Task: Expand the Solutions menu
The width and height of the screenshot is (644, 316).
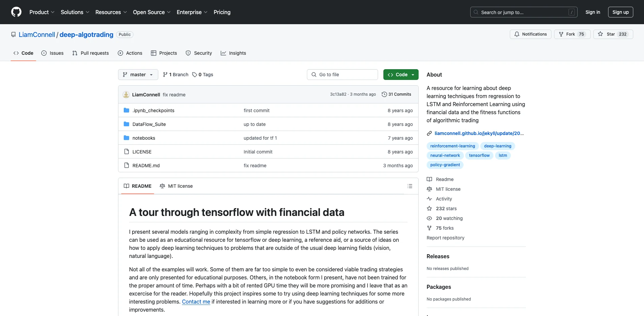Action: [x=75, y=12]
